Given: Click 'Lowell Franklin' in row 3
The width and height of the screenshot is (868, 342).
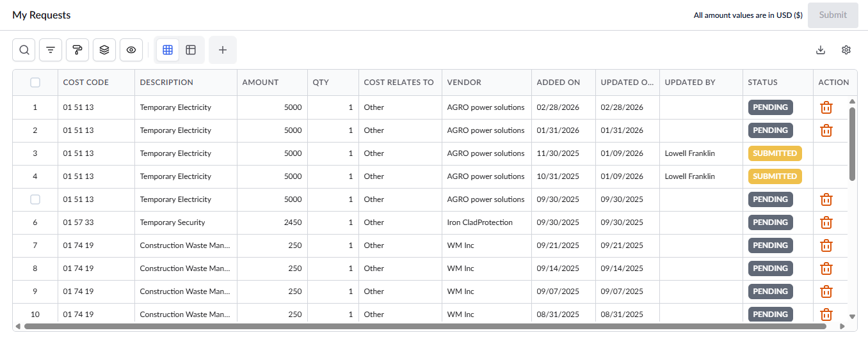Looking at the screenshot, I should tap(690, 153).
